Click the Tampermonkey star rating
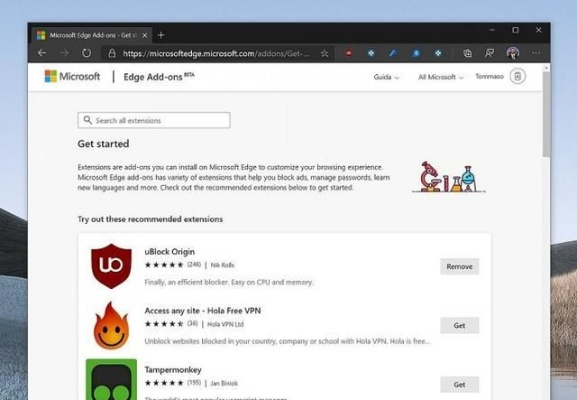The width and height of the screenshot is (577, 400). pos(164,383)
